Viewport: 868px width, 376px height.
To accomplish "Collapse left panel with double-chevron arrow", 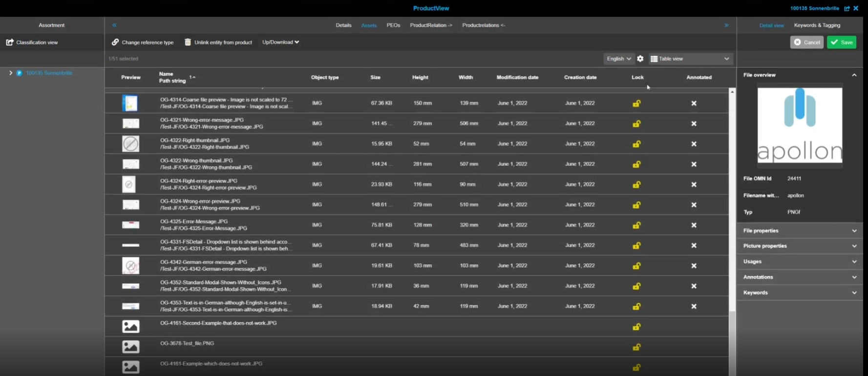I will [114, 25].
